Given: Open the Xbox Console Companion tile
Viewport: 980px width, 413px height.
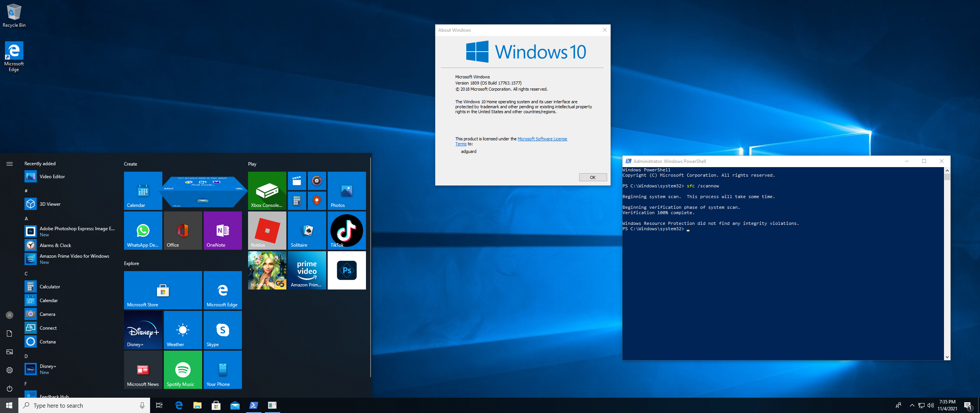Looking at the screenshot, I should [x=267, y=190].
